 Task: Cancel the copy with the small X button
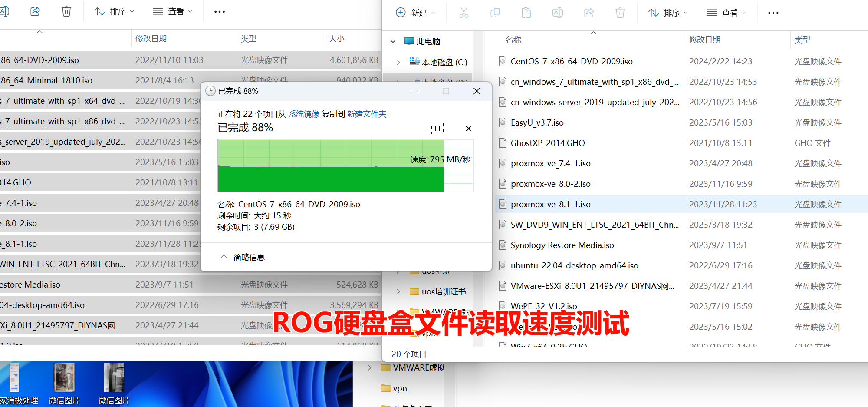pyautogui.click(x=468, y=129)
